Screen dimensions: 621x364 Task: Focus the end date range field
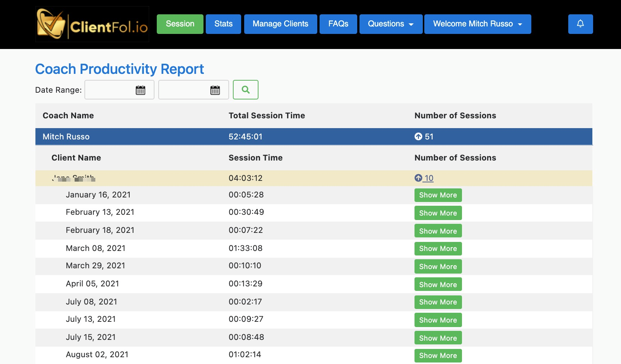(194, 90)
